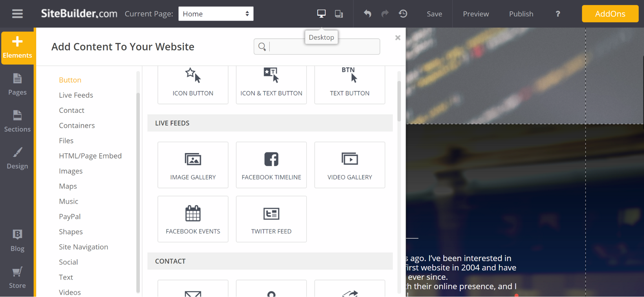Open the Pages panel
The height and width of the screenshot is (297, 644).
tap(17, 84)
